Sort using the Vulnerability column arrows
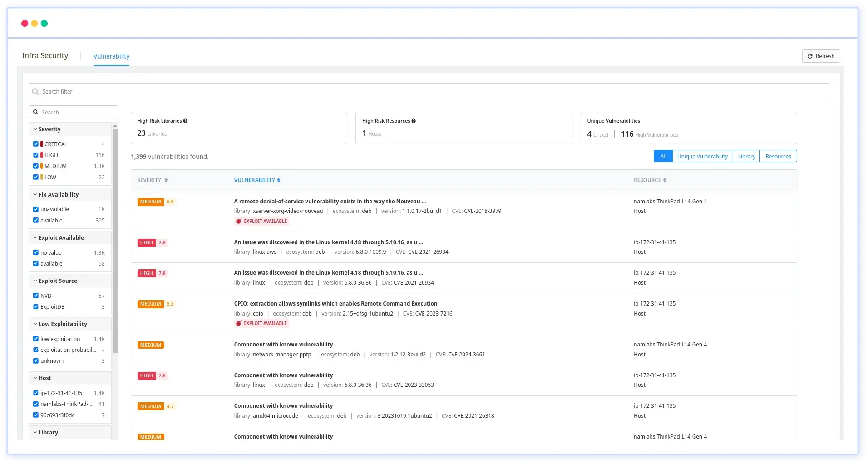The height and width of the screenshot is (464, 868). (279, 181)
